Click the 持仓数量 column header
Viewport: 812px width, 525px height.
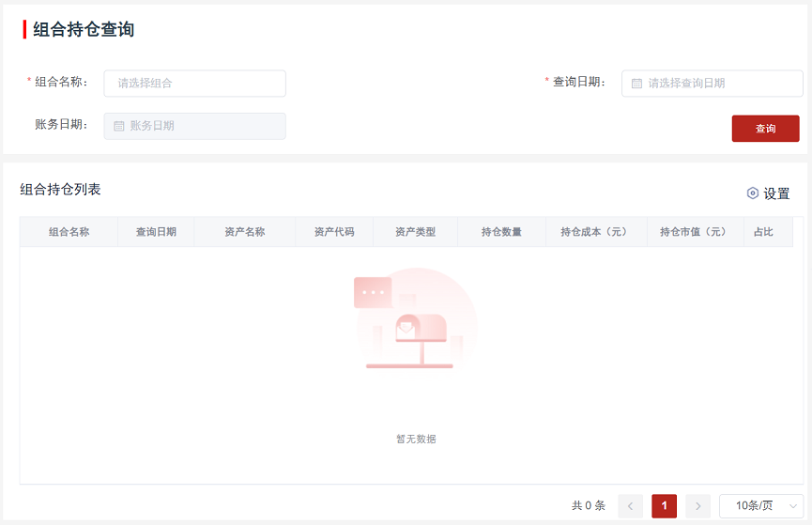click(x=501, y=232)
